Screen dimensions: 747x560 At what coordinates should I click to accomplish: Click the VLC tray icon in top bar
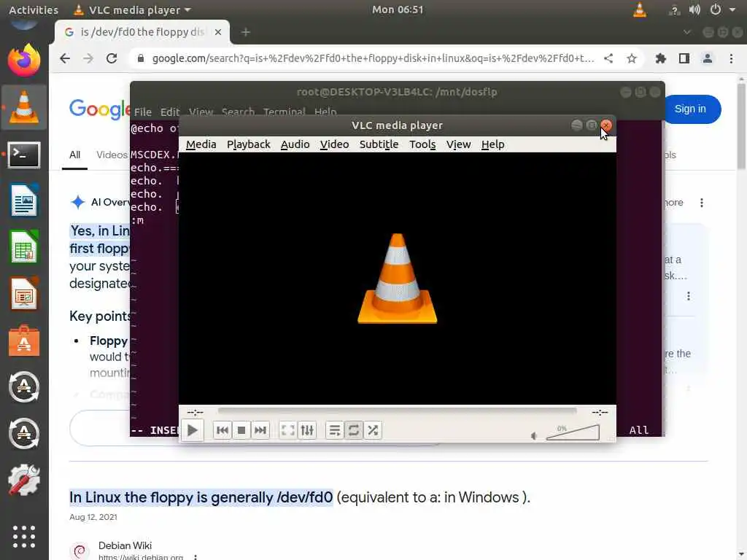coord(640,9)
